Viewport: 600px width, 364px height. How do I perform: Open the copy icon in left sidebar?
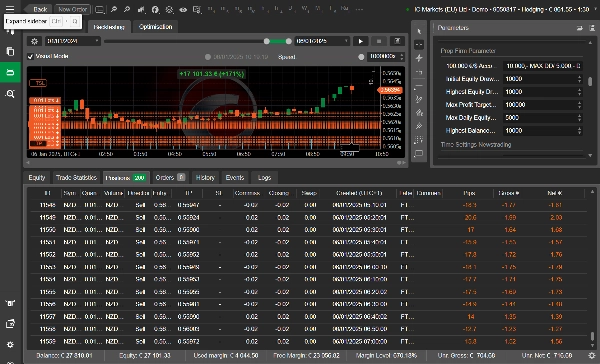click(x=10, y=51)
